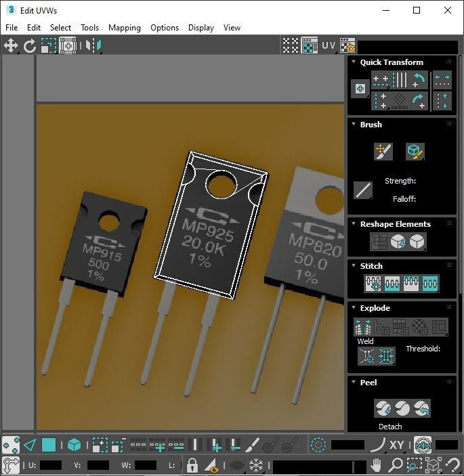Toggle Absolute/Offset transform type-in mode
Image resolution: width=464 pixels, height=476 pixels.
click(11, 464)
